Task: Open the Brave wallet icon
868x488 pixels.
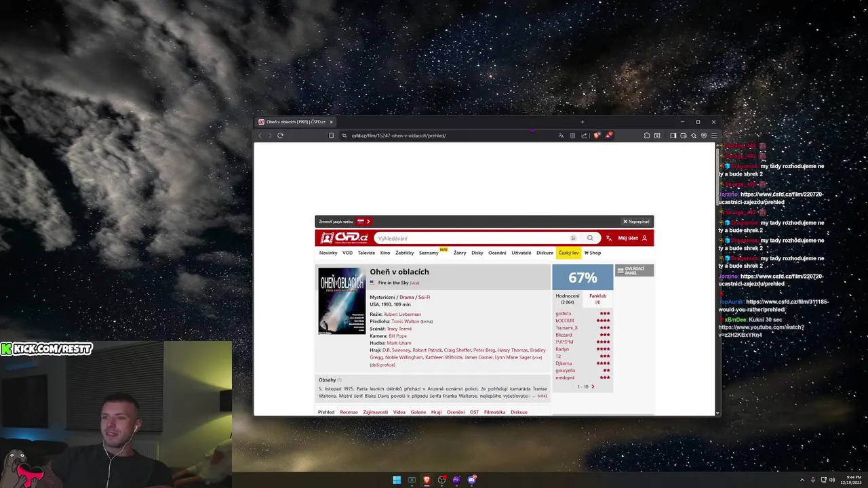Action: [683, 136]
